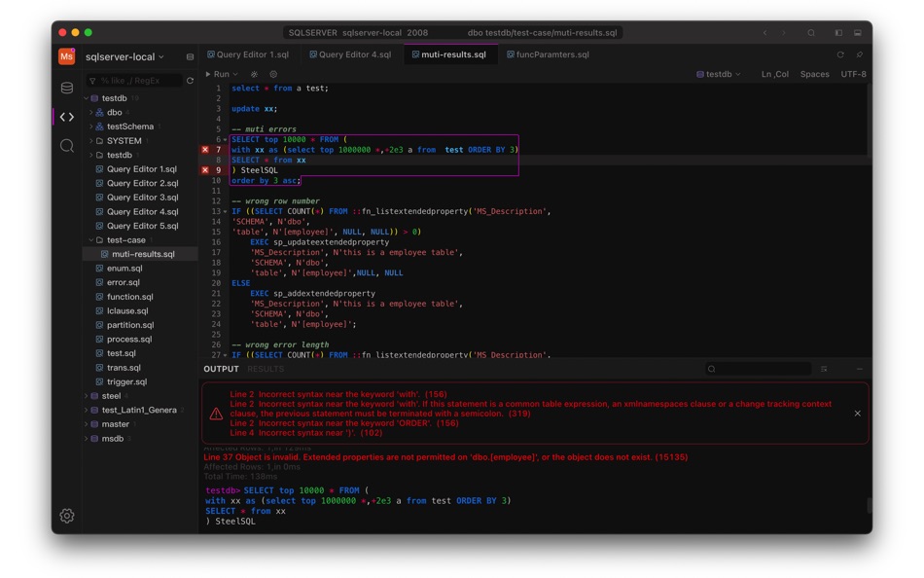This screenshot has height=578, width=924.
Task: Expand the msdb database node
Action: pos(87,438)
